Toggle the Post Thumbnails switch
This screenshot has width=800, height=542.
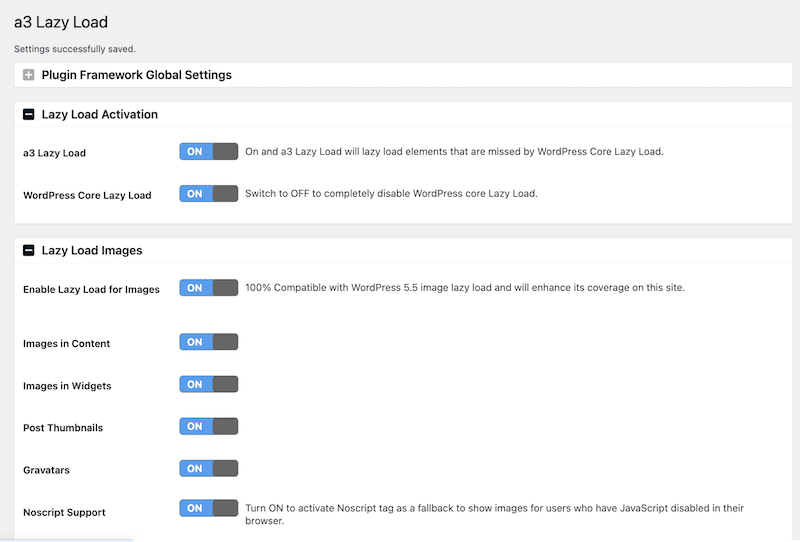point(208,426)
